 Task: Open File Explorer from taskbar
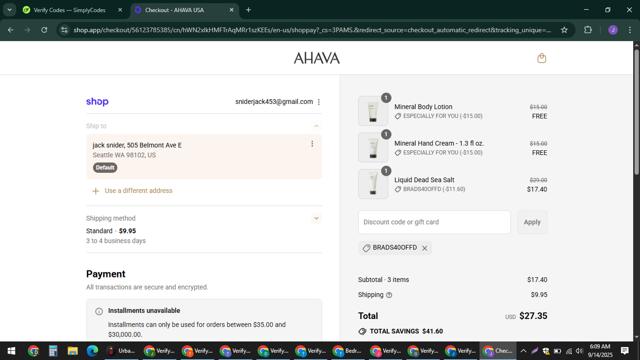click(x=73, y=351)
